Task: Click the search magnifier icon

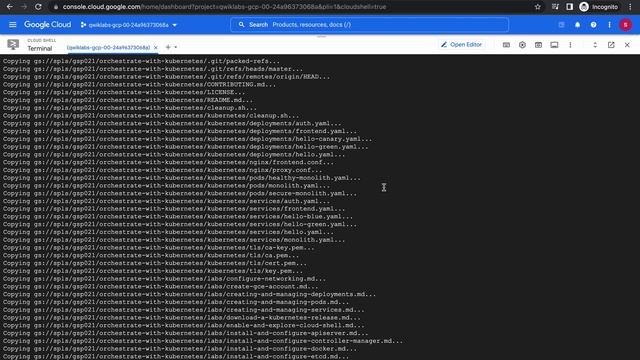Action: (x=242, y=25)
